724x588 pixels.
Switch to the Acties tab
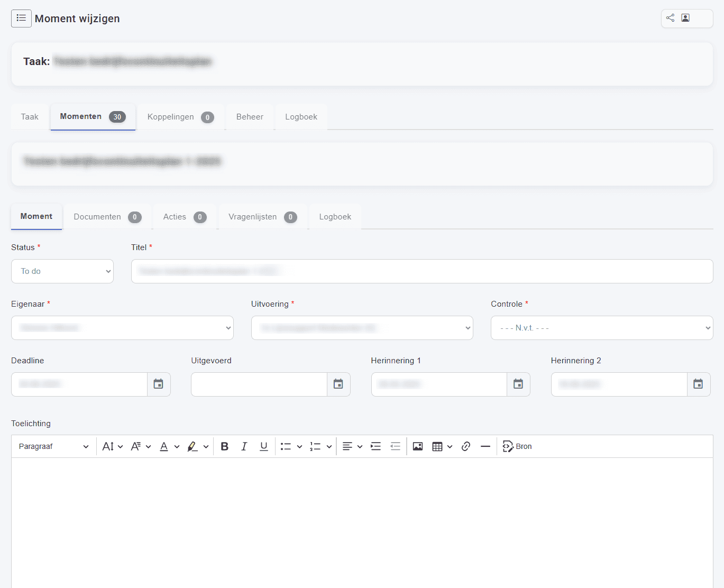[185, 217]
